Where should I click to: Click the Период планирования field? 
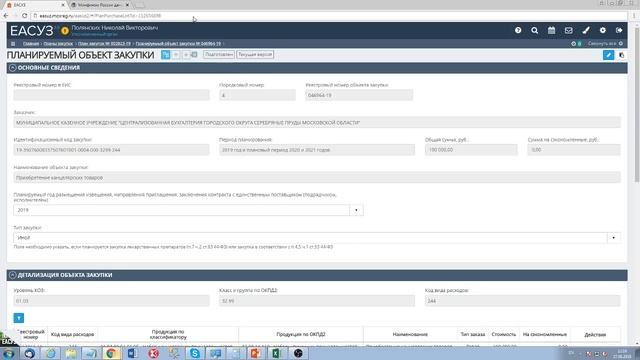(x=317, y=150)
